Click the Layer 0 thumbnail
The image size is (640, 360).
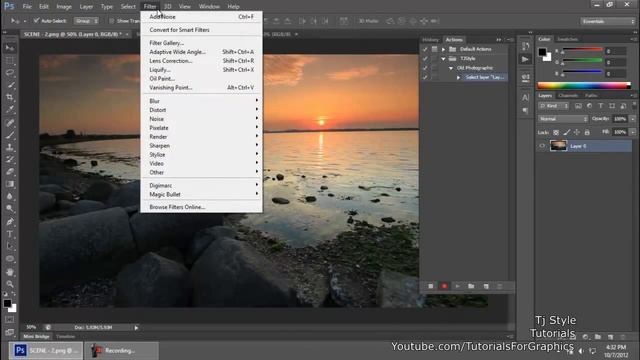point(558,146)
